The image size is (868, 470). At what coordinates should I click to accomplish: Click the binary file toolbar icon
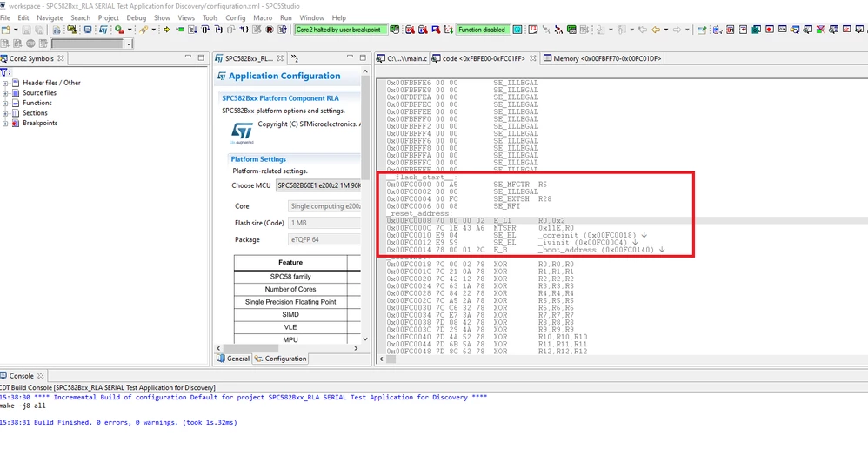pyautogui.click(x=57, y=30)
